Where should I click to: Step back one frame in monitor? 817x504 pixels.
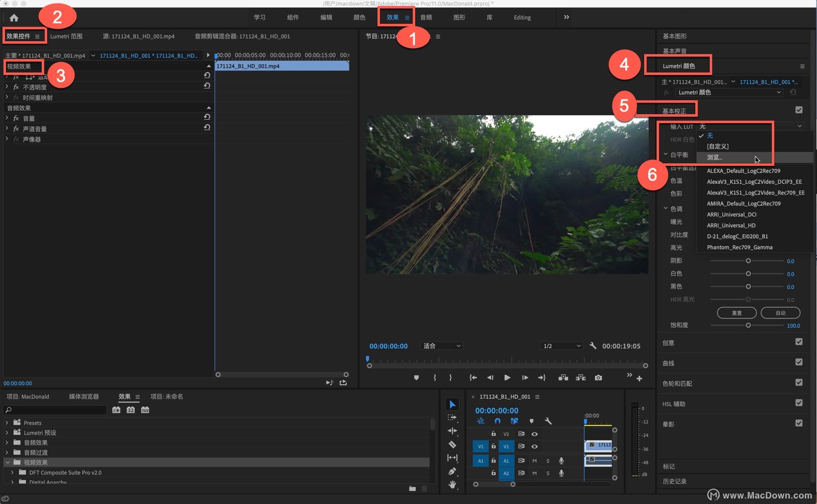pyautogui.click(x=490, y=378)
